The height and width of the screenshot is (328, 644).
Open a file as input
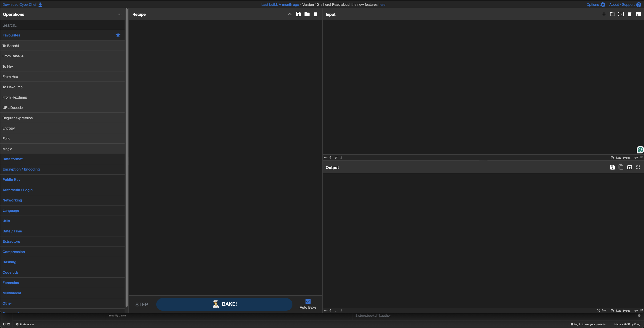click(x=621, y=14)
